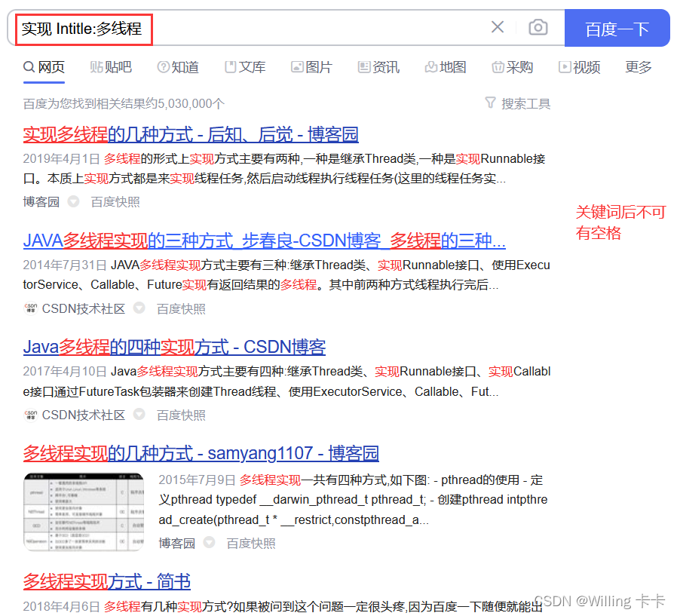Click the document icon of 文库

point(231,67)
